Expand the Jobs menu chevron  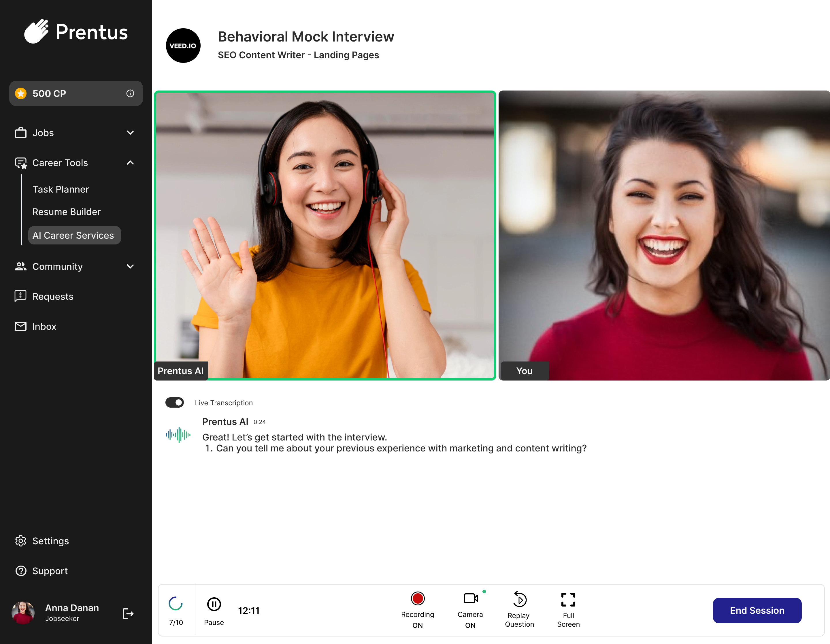click(x=130, y=133)
